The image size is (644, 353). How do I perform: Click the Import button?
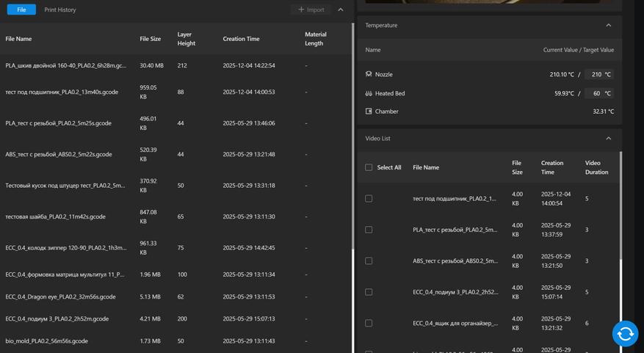[311, 10]
